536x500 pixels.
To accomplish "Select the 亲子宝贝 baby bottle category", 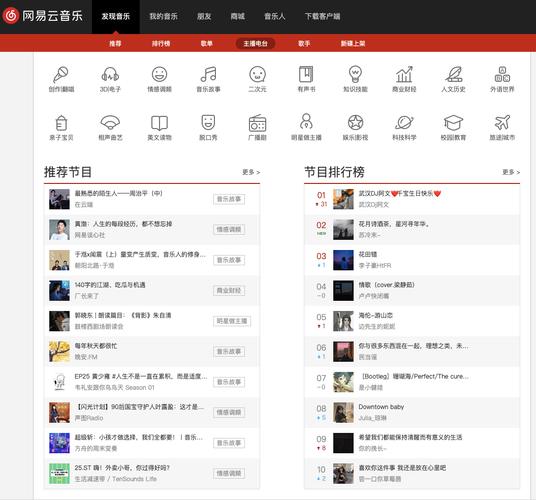I will pyautogui.click(x=61, y=127).
